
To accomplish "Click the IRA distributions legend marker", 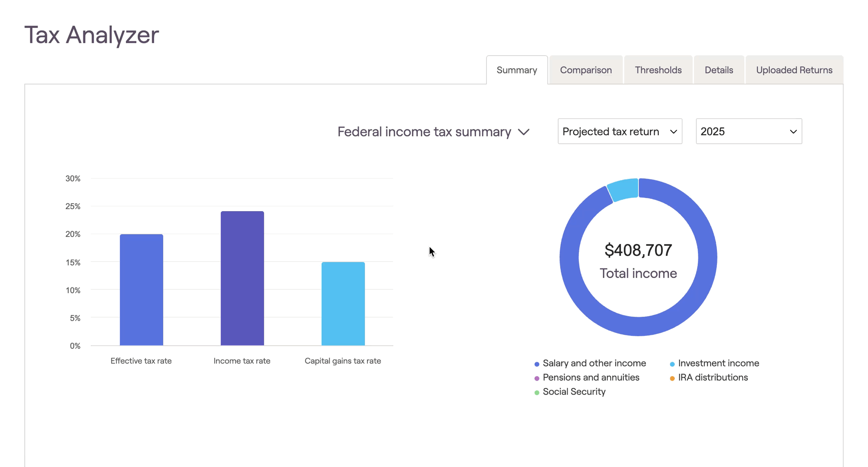I will pos(672,378).
